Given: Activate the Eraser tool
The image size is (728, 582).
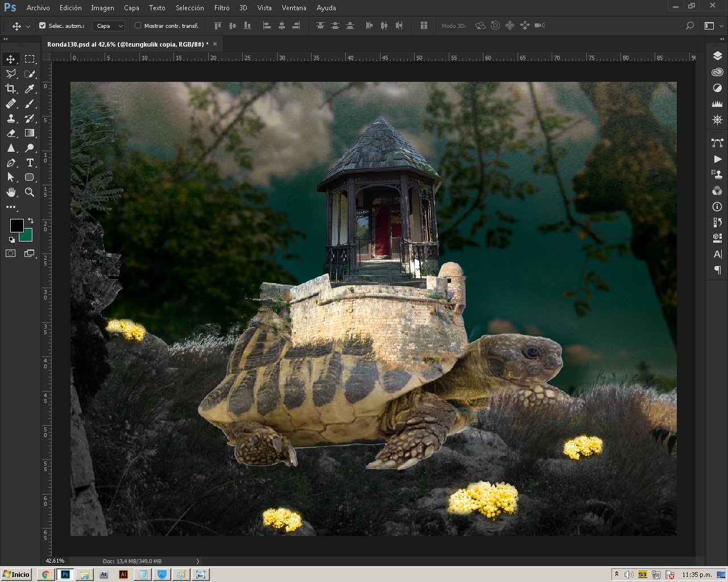Looking at the screenshot, I should coord(11,133).
